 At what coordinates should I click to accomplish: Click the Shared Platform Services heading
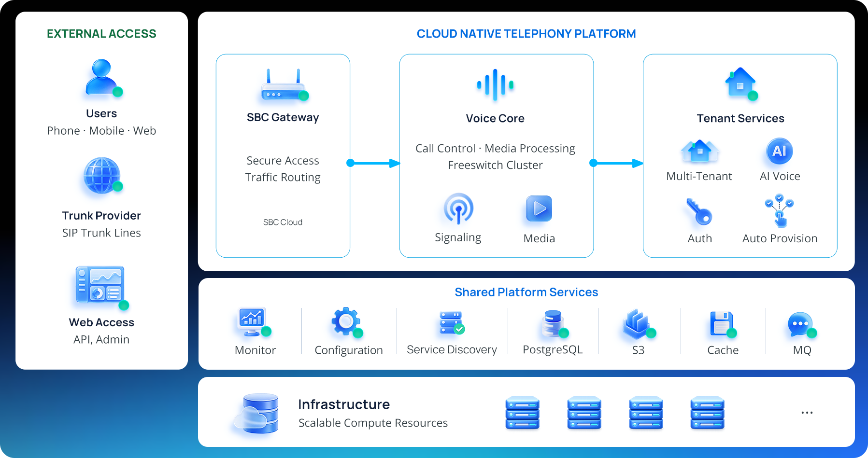point(526,292)
